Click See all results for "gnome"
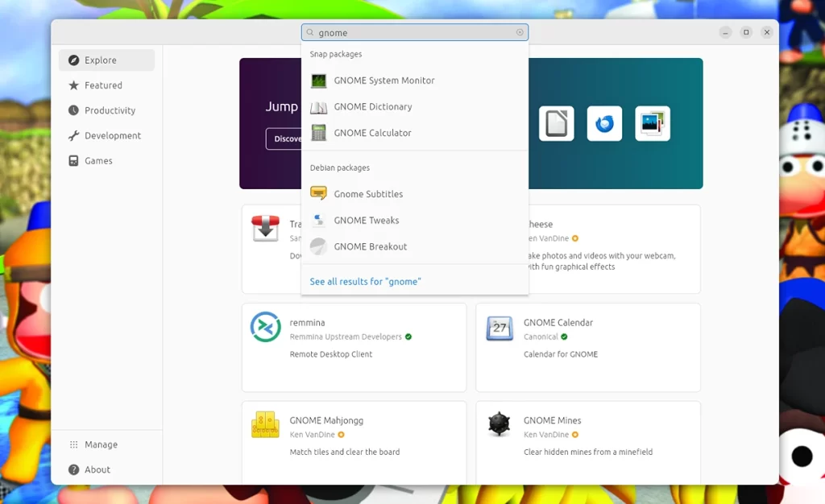Image resolution: width=825 pixels, height=504 pixels. tap(365, 282)
